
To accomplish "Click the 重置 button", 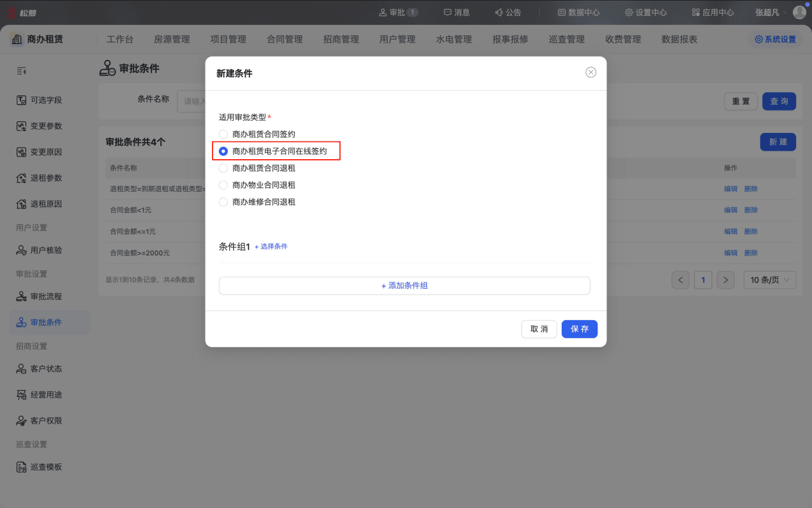I will (x=741, y=102).
